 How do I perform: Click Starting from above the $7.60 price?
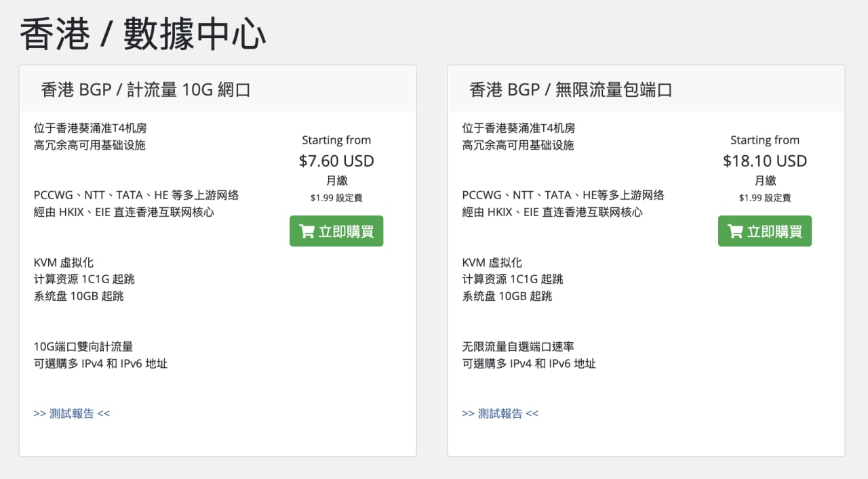point(336,140)
